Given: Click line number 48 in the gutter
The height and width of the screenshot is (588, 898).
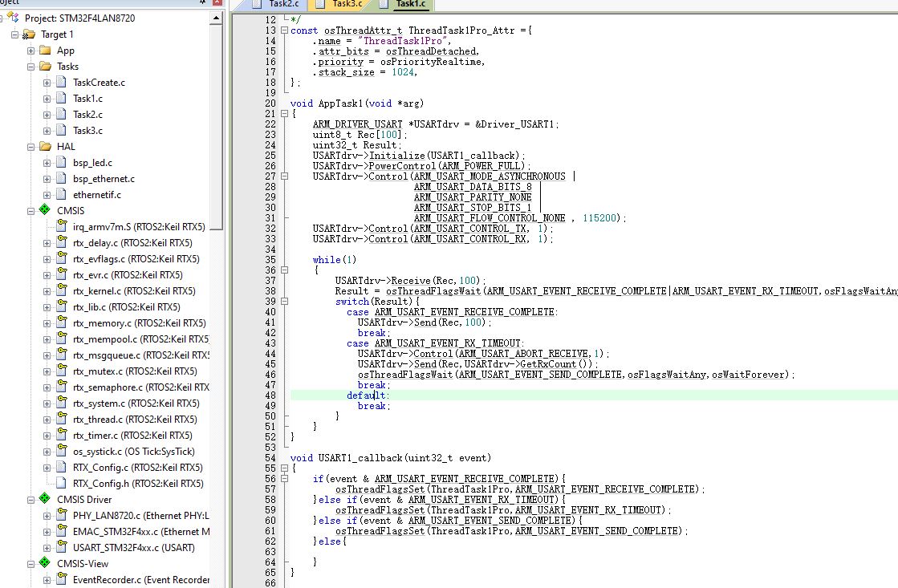Looking at the screenshot, I should [270, 395].
